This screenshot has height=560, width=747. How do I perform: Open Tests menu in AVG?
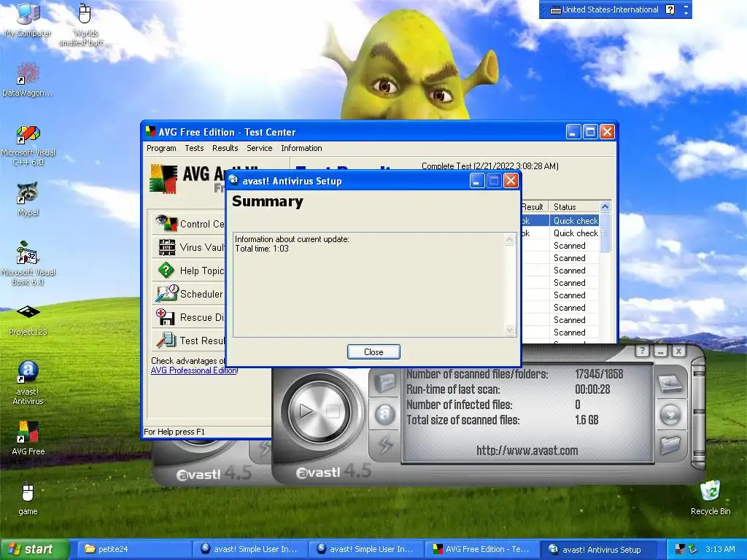(194, 148)
